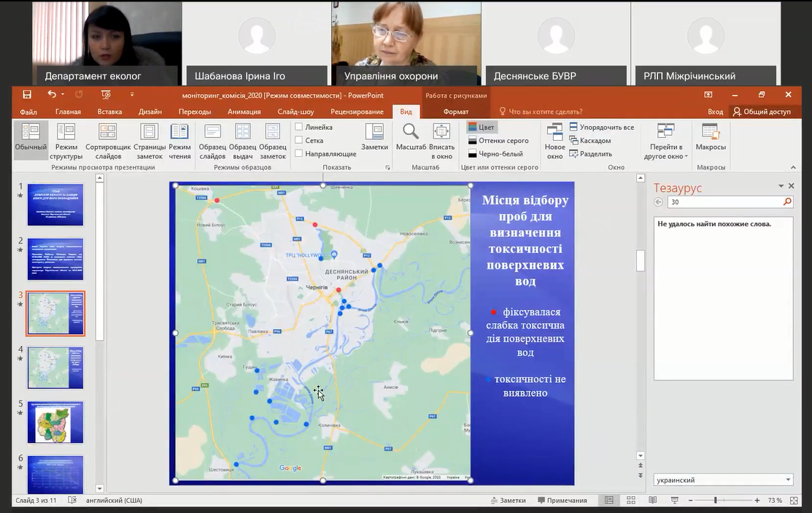Click Fit to Window (Вписать в окно)
The image size is (812, 513).
pyautogui.click(x=441, y=134)
